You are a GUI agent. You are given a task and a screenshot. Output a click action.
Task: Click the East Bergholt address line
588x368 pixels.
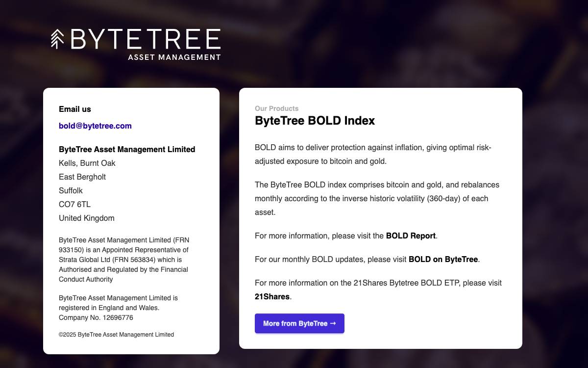click(82, 177)
